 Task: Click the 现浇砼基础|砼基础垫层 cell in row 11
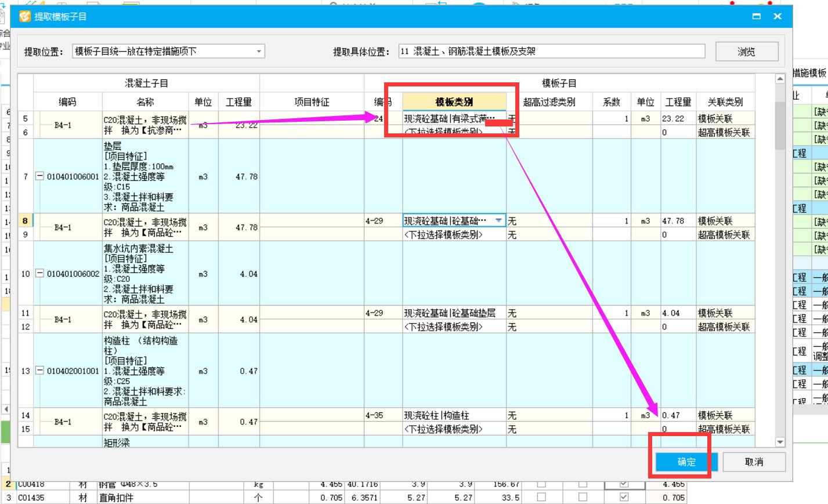[454, 313]
